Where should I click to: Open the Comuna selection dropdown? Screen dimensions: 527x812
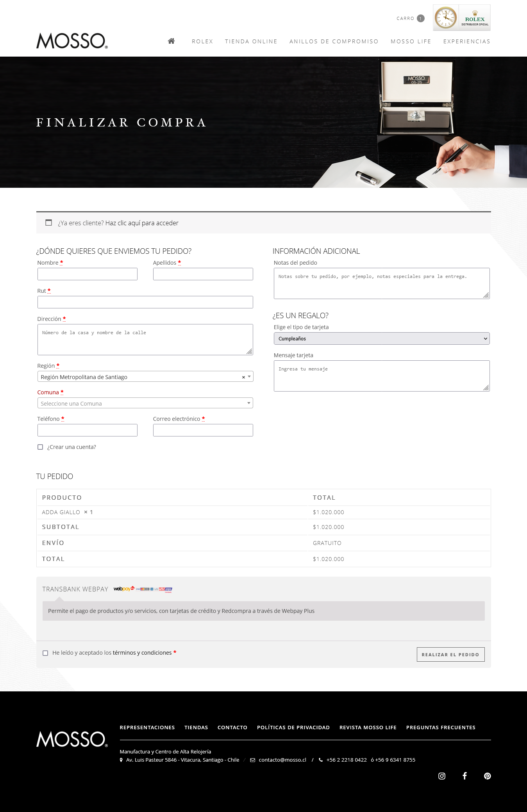145,403
